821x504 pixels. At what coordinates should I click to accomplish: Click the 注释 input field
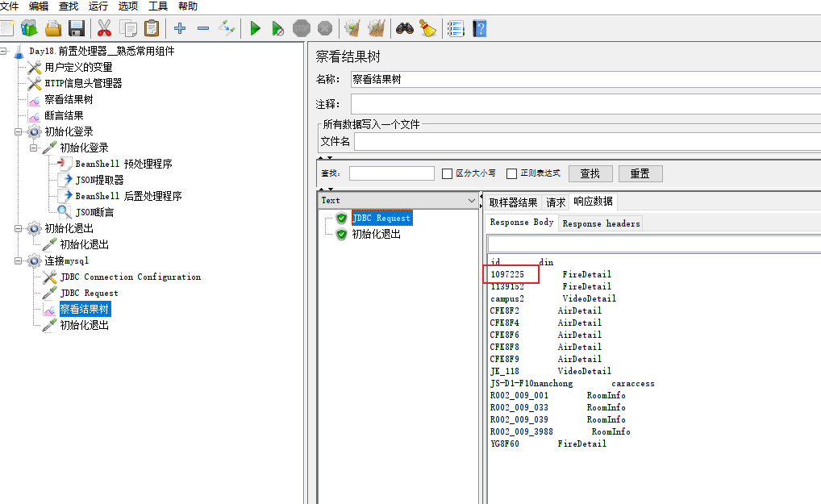pos(586,104)
